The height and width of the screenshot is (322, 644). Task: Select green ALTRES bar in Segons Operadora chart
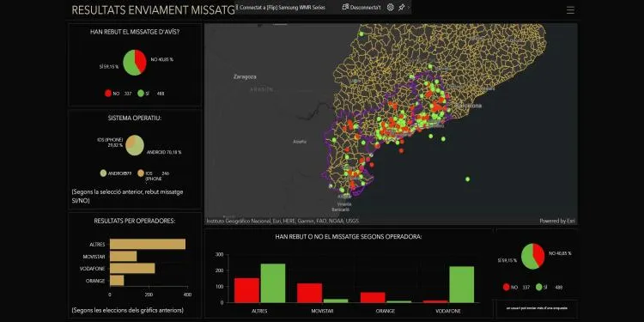coord(273,283)
